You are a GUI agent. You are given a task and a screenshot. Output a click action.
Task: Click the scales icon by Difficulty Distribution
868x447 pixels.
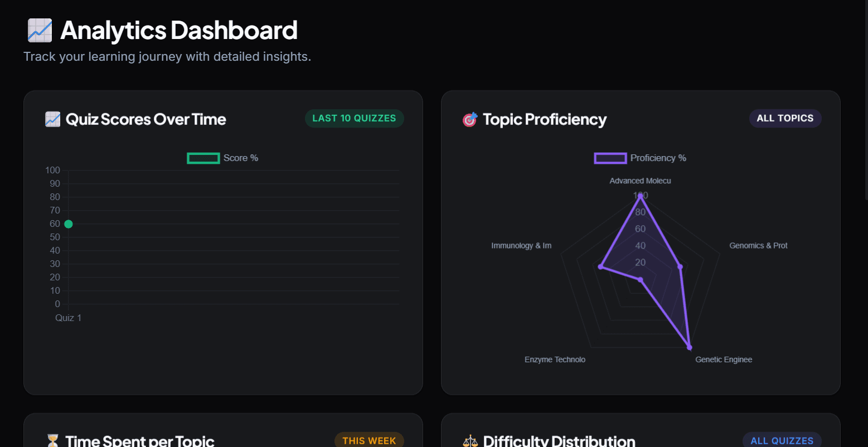coord(470,441)
